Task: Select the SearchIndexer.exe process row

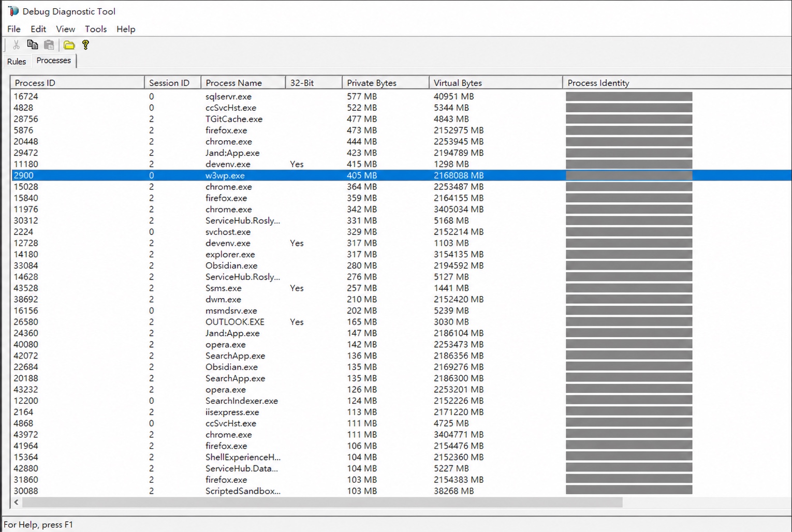Action: pyautogui.click(x=401, y=401)
